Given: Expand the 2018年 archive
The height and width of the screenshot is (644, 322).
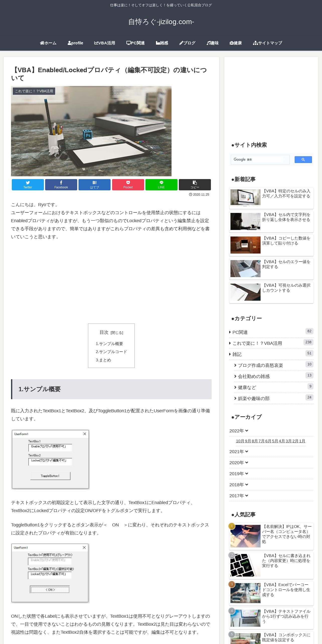Looking at the screenshot, I should pyautogui.click(x=239, y=485).
